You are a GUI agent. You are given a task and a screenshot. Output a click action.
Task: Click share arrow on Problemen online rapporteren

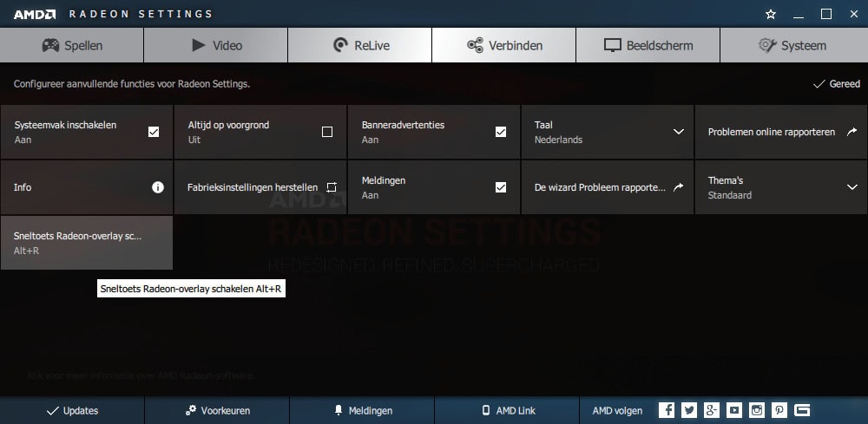(852, 132)
